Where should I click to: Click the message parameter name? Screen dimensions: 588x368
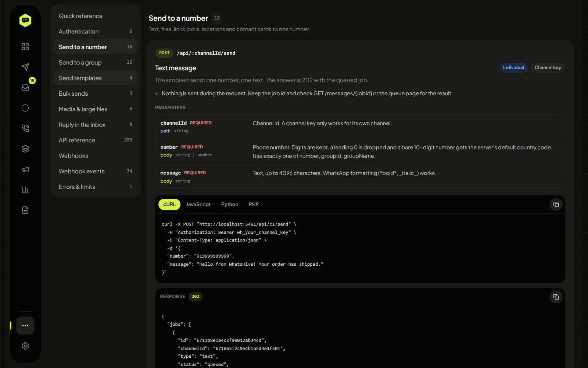(171, 173)
